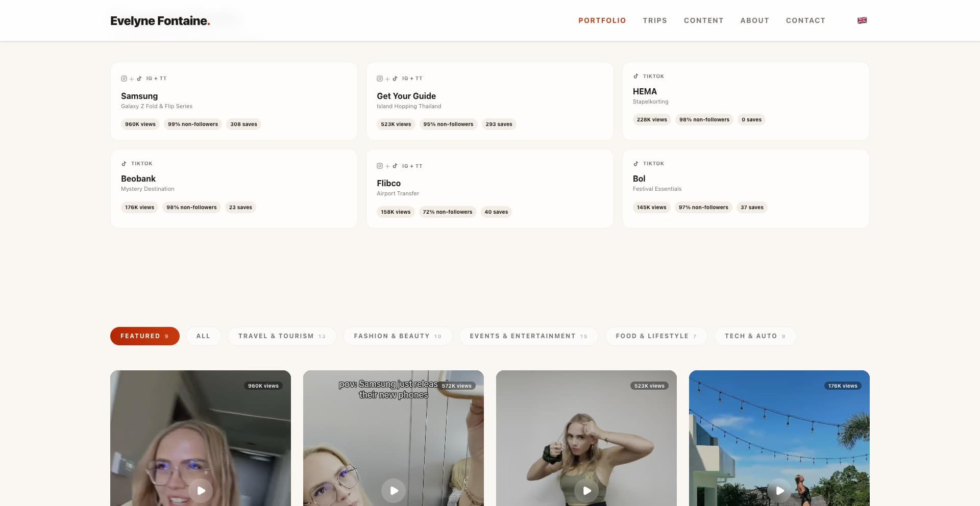Click the TikTok icon on the Beobank card
980x506 pixels.
pyautogui.click(x=124, y=163)
